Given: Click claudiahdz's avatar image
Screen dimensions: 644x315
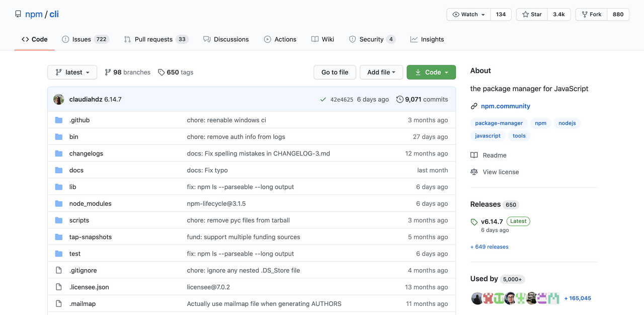Looking at the screenshot, I should 59,100.
